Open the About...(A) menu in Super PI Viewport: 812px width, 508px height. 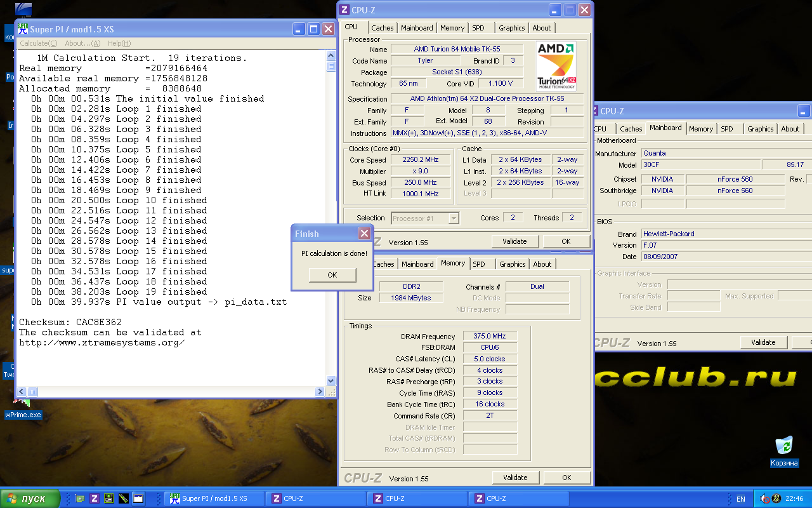coord(82,43)
